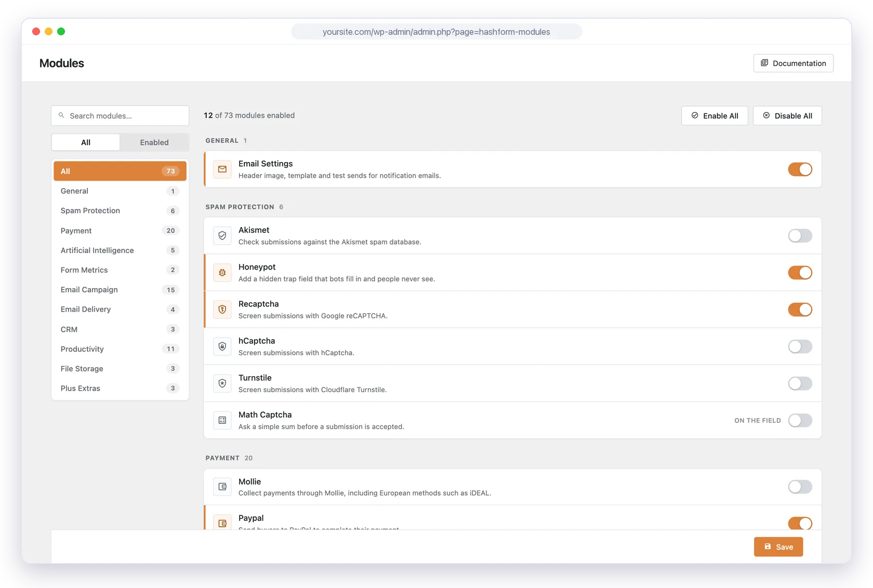Image resolution: width=873 pixels, height=588 pixels.
Task: Click the hCaptcha shield icon
Action: 222,346
